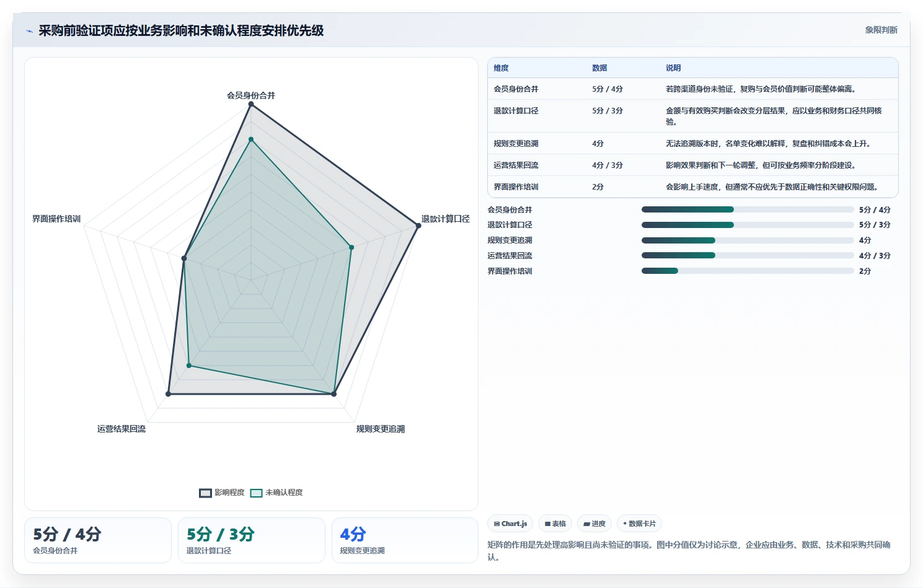Open the 5分 / 4分 会员身份合并 stat card
The width and height of the screenshot is (923, 588).
coord(98,540)
